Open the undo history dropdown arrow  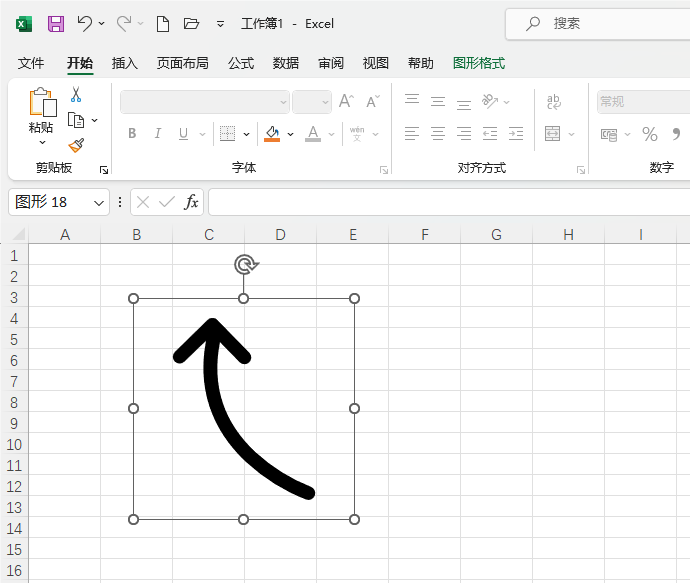pyautogui.click(x=102, y=23)
